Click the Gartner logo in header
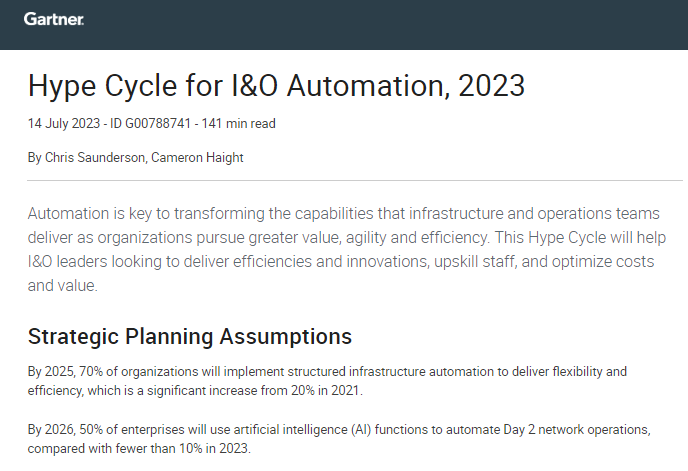This screenshot has width=688, height=471. [x=54, y=19]
